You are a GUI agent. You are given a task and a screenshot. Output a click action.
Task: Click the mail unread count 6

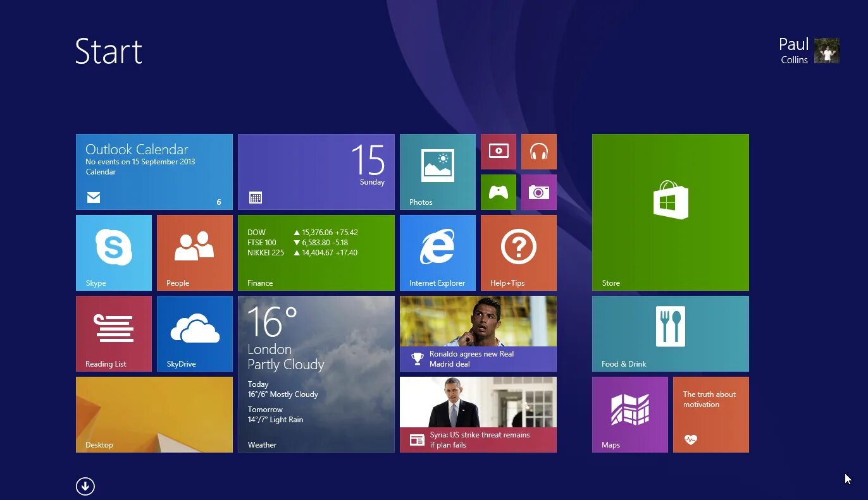coord(219,202)
